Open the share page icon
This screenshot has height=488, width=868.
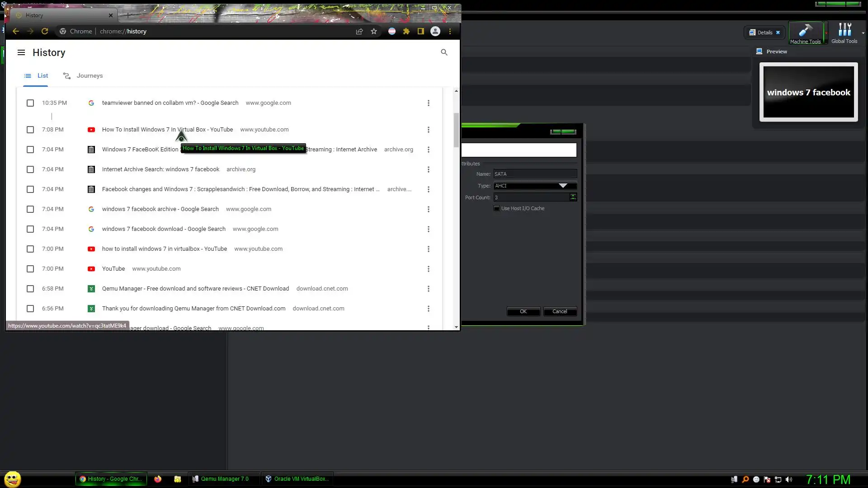(359, 31)
